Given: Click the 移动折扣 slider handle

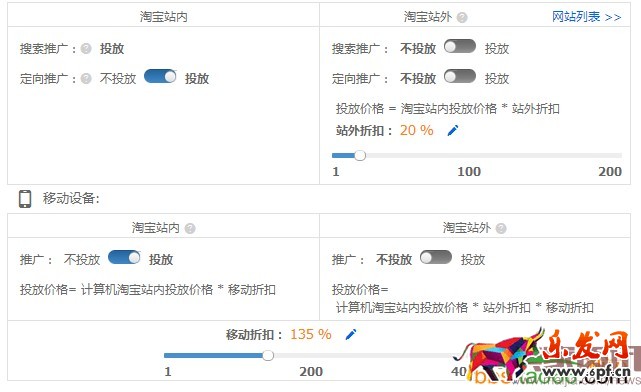Looking at the screenshot, I should coord(268,355).
